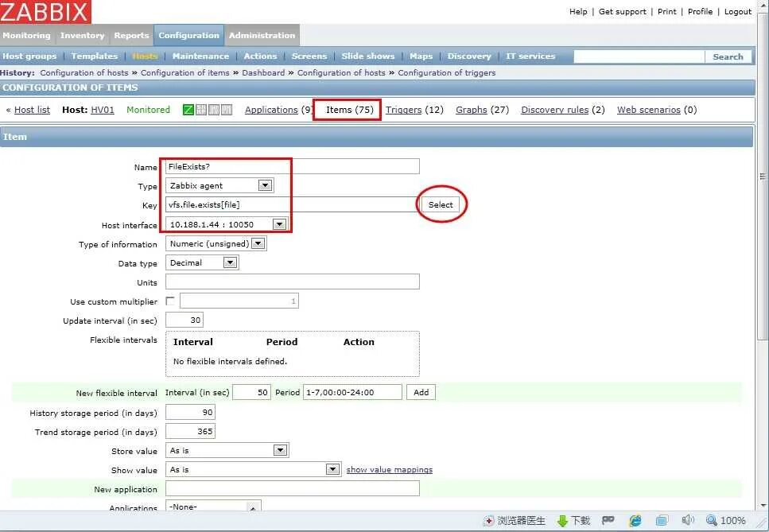Click the grey JMX availability icon
769x532 pixels.
click(x=214, y=110)
